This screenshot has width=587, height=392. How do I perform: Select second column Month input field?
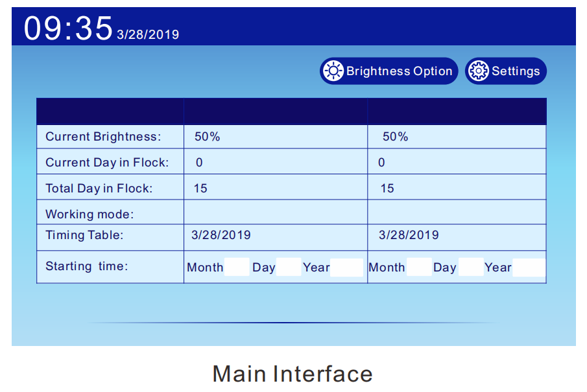pyautogui.click(x=419, y=267)
